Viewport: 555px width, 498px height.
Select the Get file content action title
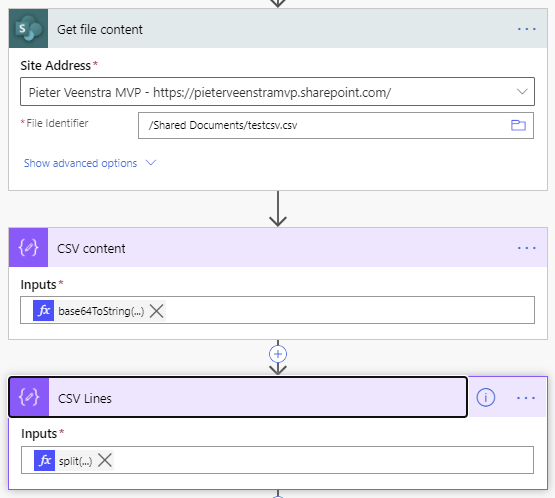pyautogui.click(x=100, y=29)
